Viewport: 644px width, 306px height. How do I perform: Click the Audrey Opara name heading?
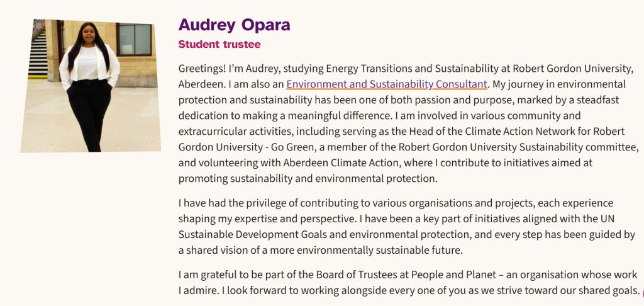click(234, 25)
